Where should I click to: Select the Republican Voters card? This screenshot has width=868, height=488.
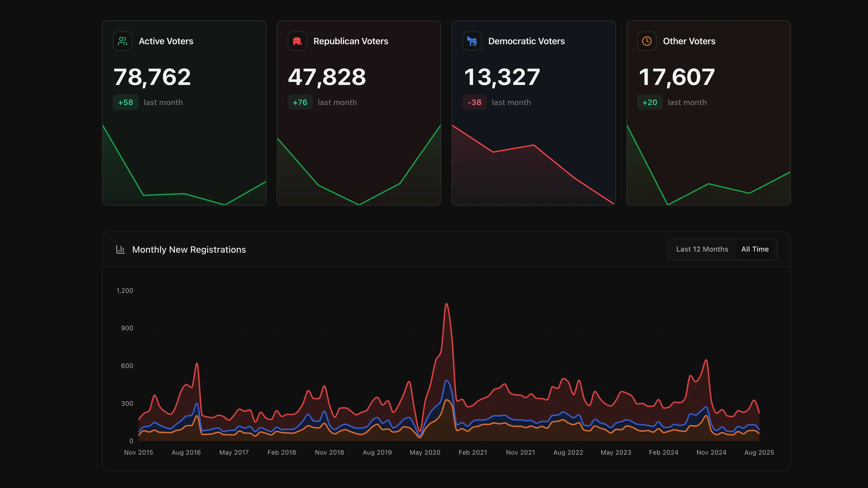(x=359, y=113)
